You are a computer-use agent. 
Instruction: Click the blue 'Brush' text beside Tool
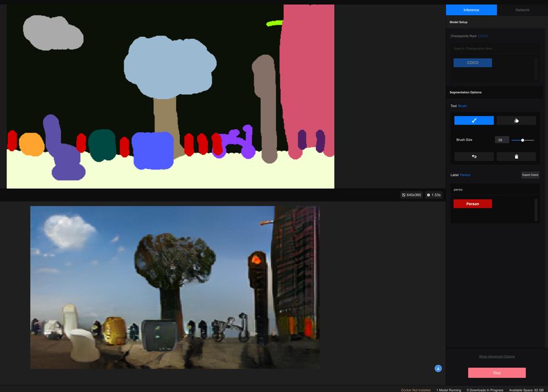click(462, 106)
